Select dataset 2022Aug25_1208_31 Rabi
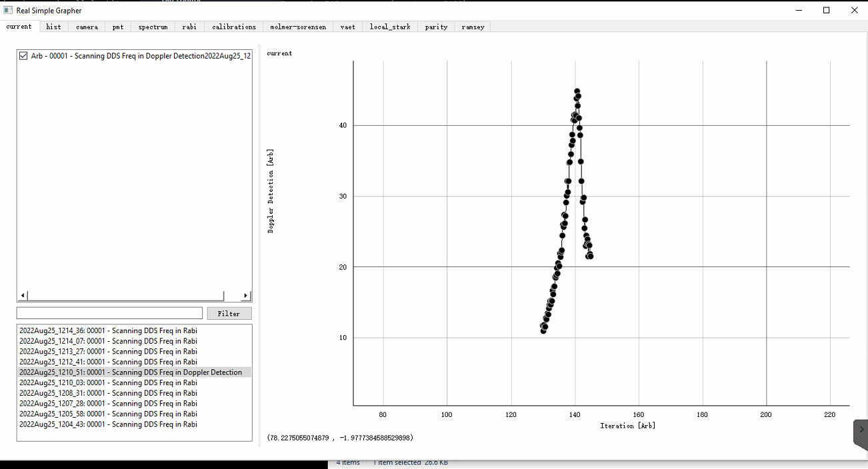 (134, 393)
